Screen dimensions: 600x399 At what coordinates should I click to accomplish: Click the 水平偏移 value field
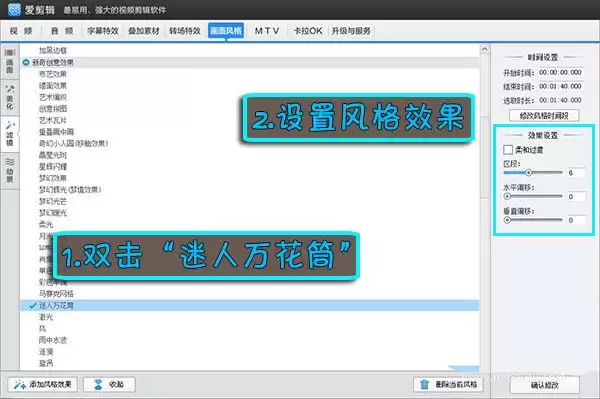tap(576, 197)
